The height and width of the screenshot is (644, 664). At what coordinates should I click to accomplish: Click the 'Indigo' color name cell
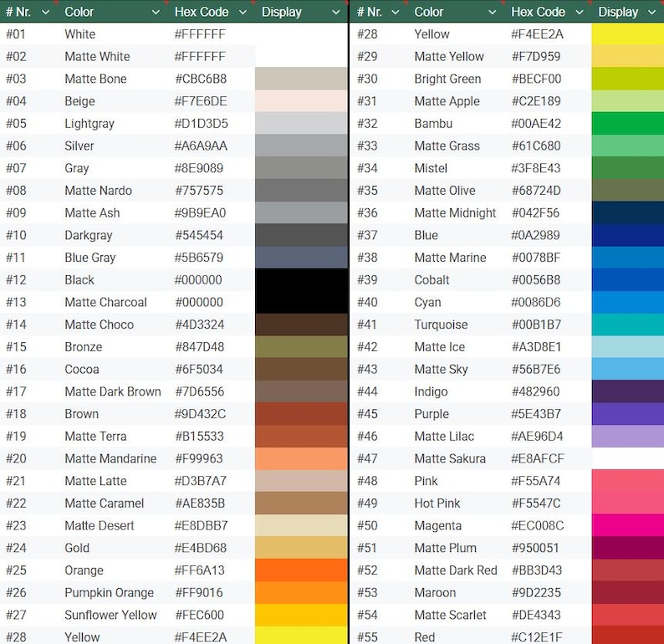(x=431, y=391)
